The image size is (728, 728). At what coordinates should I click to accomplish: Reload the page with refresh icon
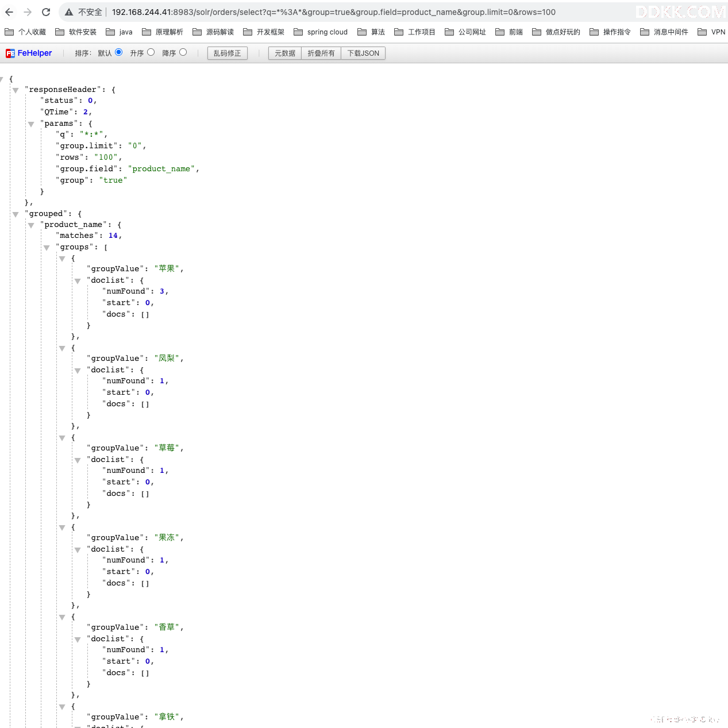tap(46, 12)
